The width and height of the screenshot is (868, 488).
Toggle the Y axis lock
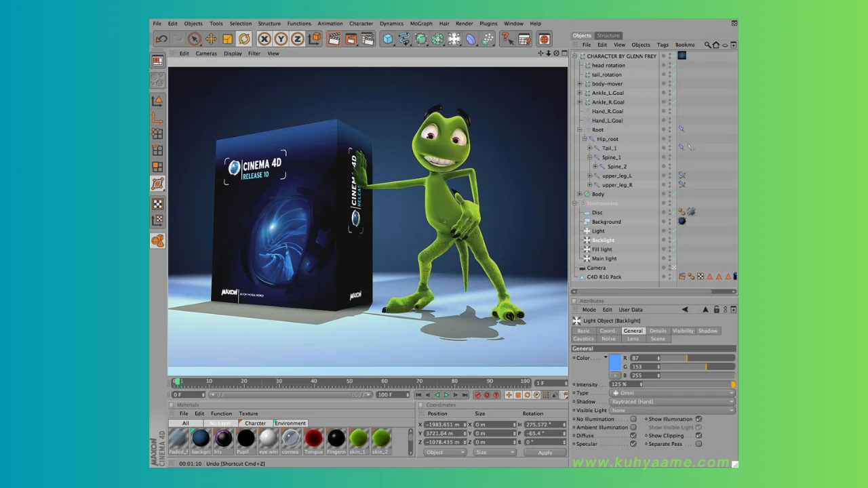click(281, 39)
